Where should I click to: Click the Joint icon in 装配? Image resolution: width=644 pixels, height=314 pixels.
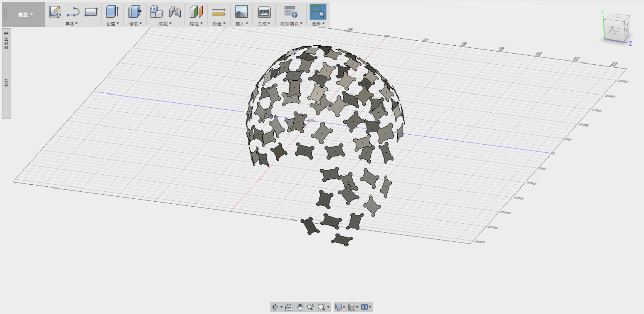[x=175, y=11]
